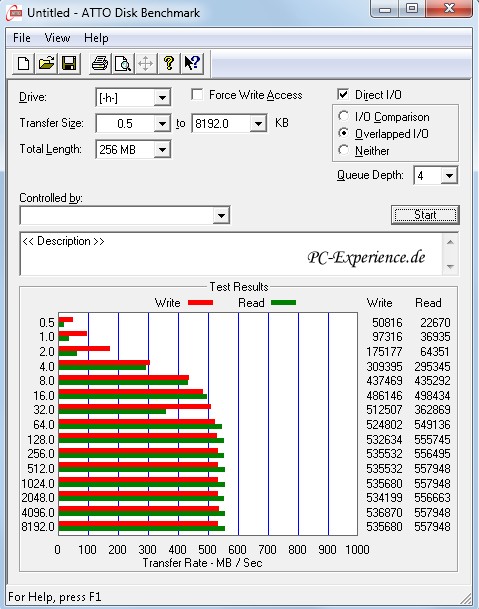Expand the Queue Depth dropdown
This screenshot has width=479, height=609.
[449, 176]
